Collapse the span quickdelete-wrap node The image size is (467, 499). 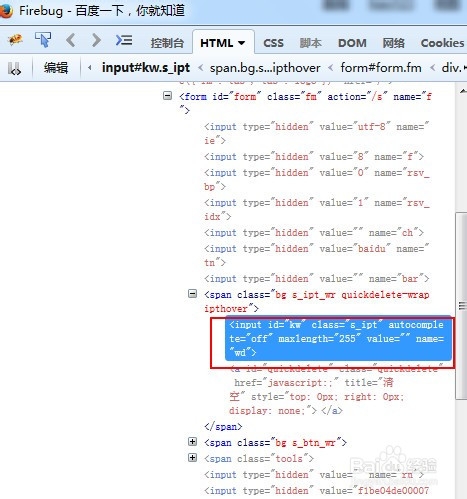[192, 294]
